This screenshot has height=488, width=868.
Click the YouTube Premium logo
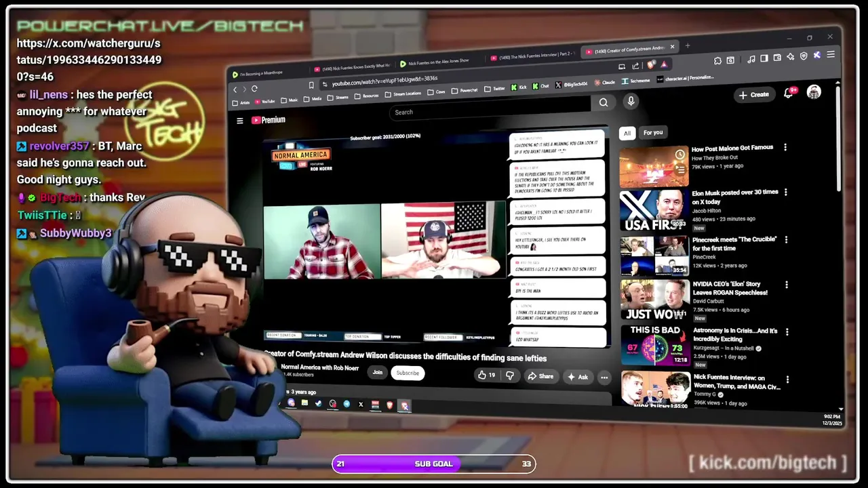pyautogui.click(x=269, y=120)
